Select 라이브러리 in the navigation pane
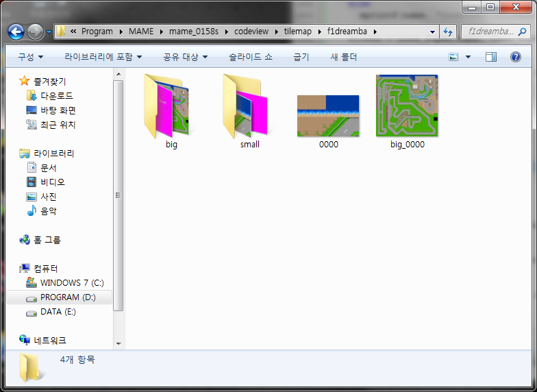 (53, 154)
